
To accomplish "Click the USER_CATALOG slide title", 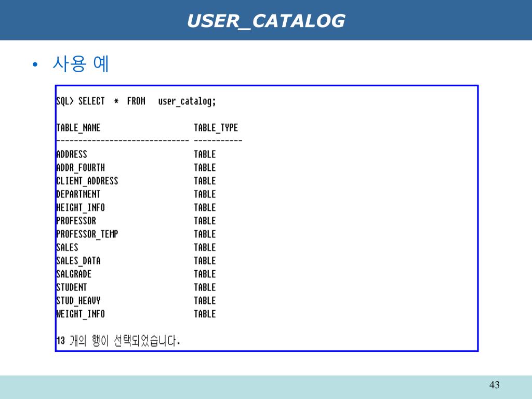I will point(266,21).
